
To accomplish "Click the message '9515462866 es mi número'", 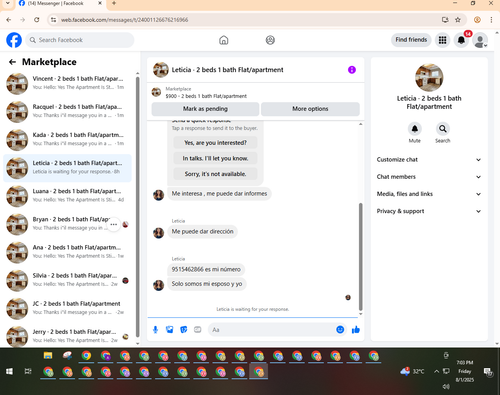I will [206, 269].
